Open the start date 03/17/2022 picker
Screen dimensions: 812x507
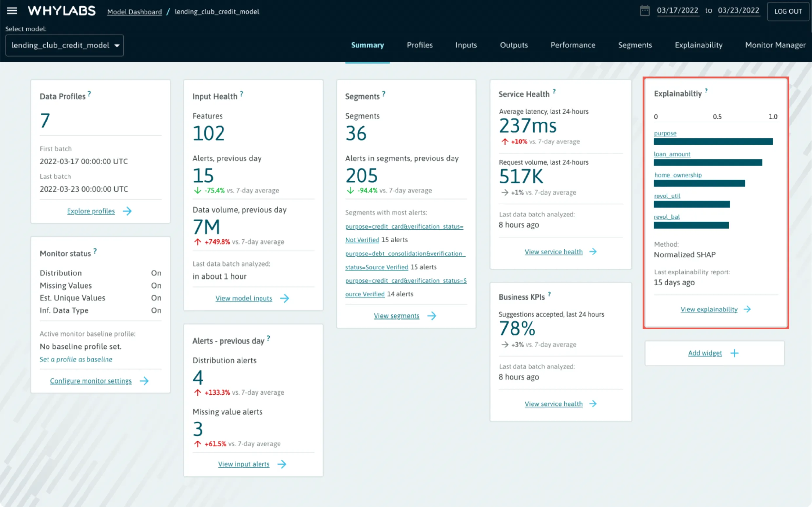pos(677,11)
